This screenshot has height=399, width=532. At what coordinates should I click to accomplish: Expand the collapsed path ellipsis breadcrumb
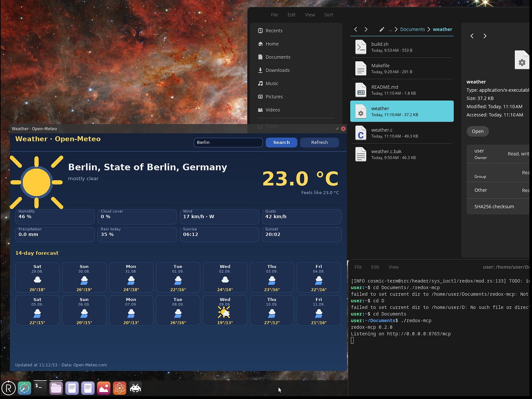pyautogui.click(x=390, y=30)
